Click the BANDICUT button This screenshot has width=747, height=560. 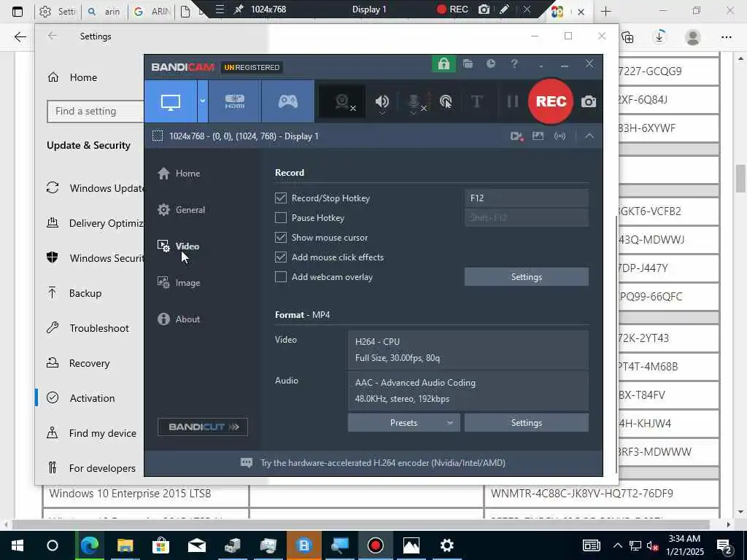(x=203, y=427)
